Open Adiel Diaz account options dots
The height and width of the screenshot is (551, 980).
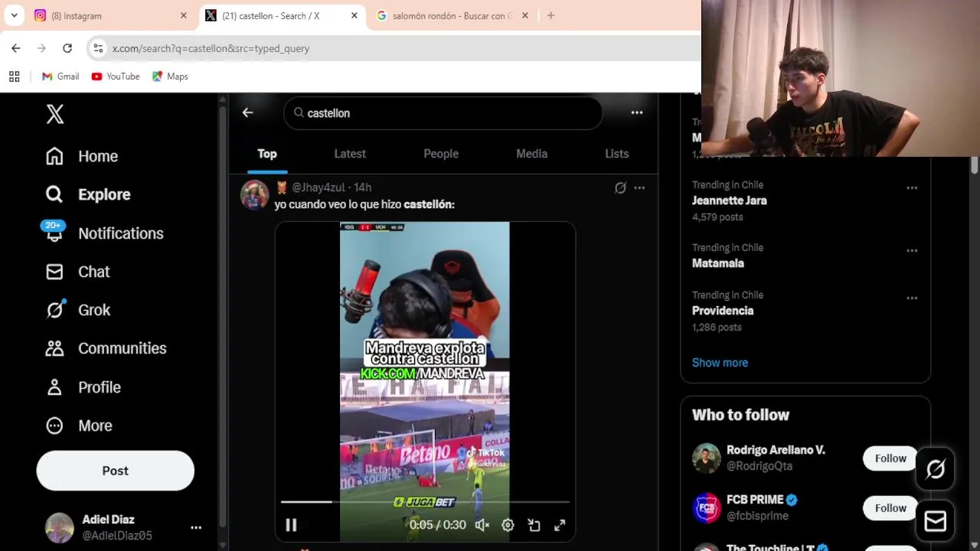pos(196,527)
